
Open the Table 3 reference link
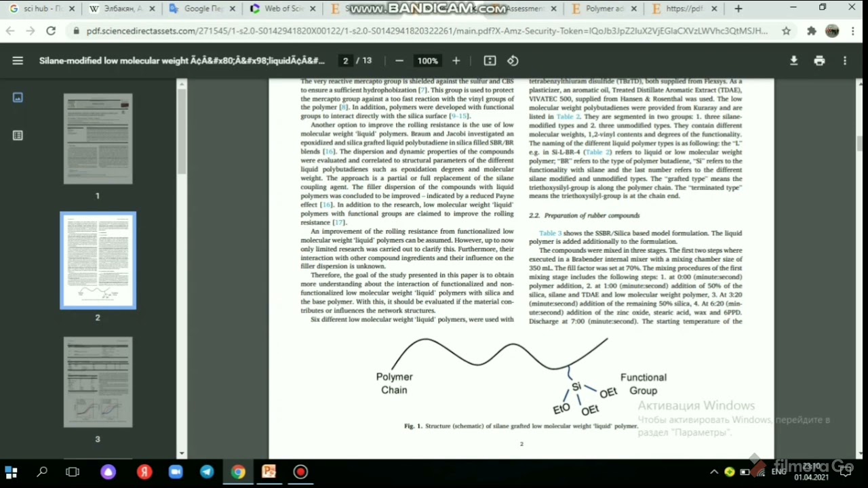550,233
